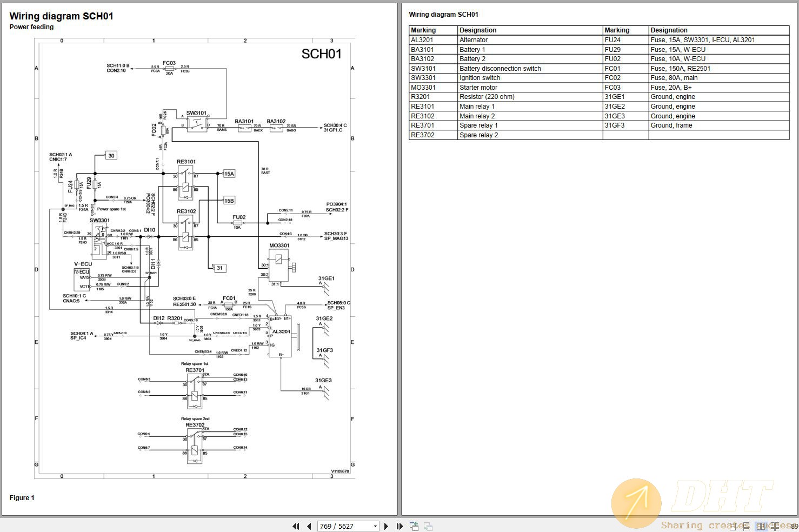Go to the previous page
Image resolution: width=799 pixels, height=532 pixels.
[309, 526]
